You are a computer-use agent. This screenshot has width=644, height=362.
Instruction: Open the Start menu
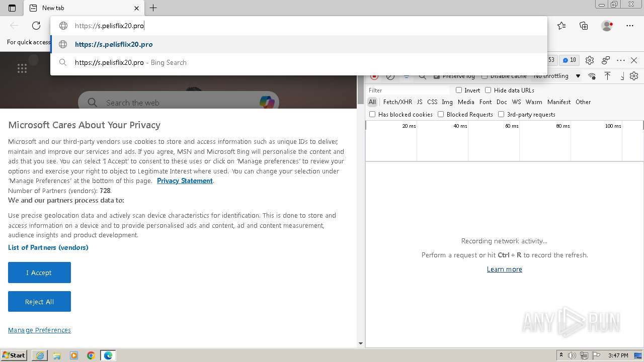click(x=14, y=355)
